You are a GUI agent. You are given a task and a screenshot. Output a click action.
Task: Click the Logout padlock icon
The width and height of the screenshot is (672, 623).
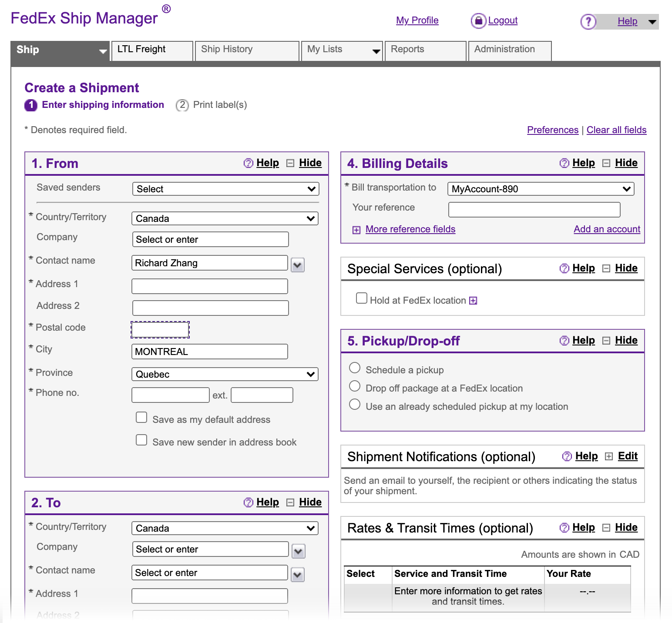[478, 20]
